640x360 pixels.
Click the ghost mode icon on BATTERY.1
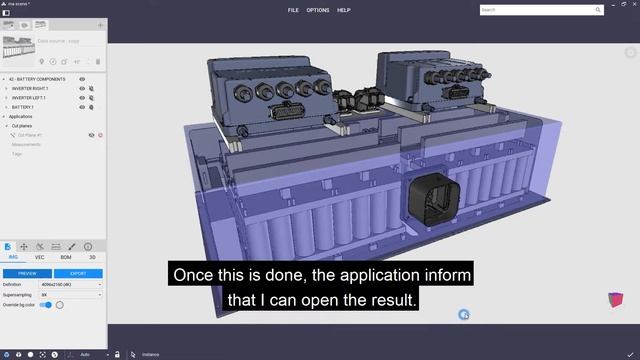[91, 107]
